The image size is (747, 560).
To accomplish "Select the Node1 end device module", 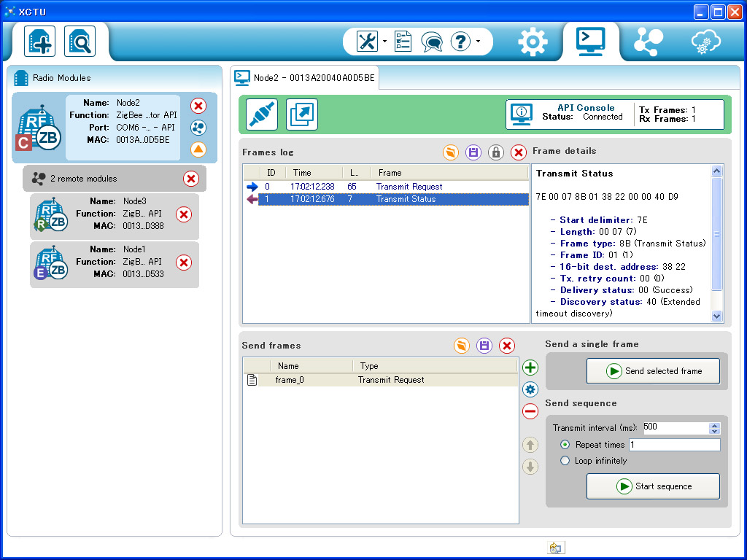I will pos(115,264).
